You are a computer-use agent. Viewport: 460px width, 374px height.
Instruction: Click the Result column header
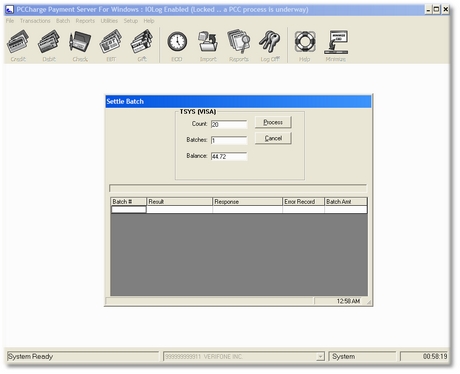point(179,202)
